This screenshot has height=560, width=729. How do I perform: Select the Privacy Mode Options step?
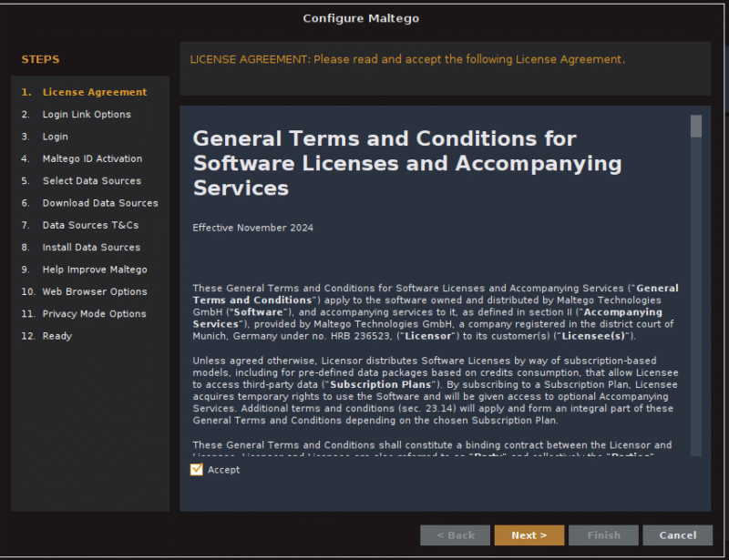[x=94, y=314]
